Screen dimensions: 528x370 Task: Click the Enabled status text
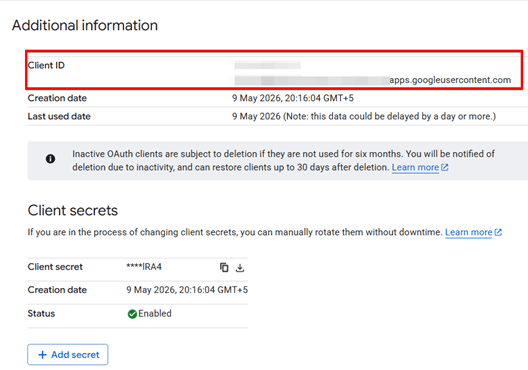pyautogui.click(x=155, y=313)
